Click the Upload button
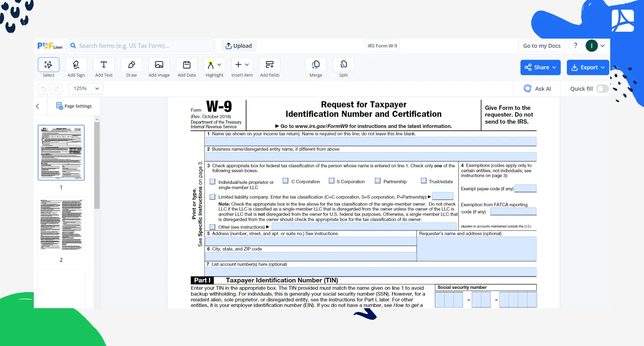 coord(238,45)
